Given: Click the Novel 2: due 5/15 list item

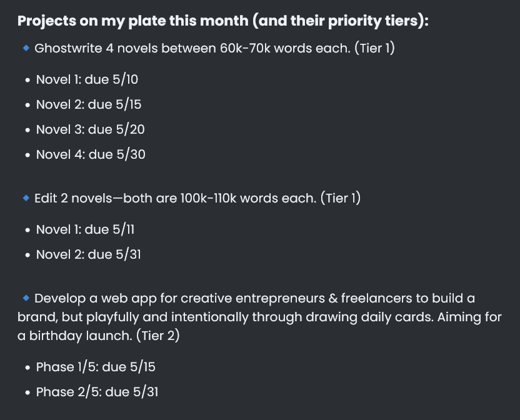Looking at the screenshot, I should 89,104.
